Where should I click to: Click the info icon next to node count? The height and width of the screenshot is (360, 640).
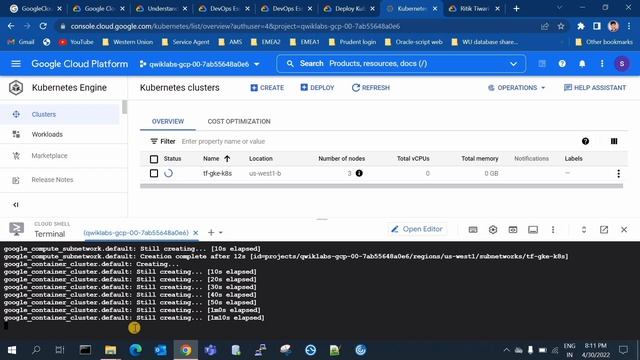[359, 173]
